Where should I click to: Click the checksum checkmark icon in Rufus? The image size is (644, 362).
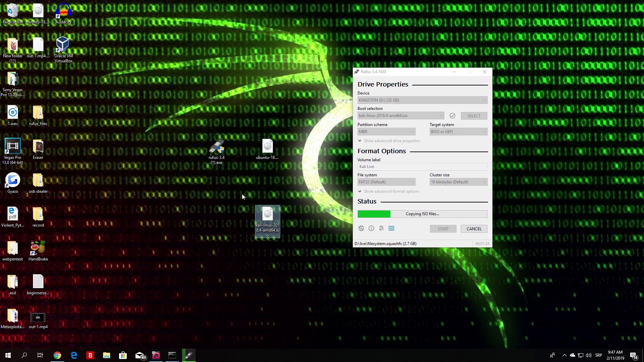452,116
